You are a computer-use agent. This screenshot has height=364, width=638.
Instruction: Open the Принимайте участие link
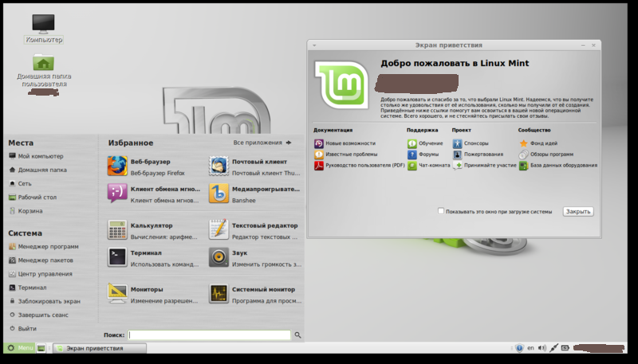click(x=490, y=166)
